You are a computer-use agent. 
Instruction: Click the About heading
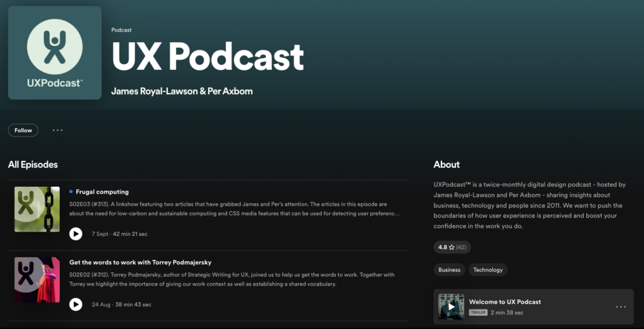click(447, 165)
